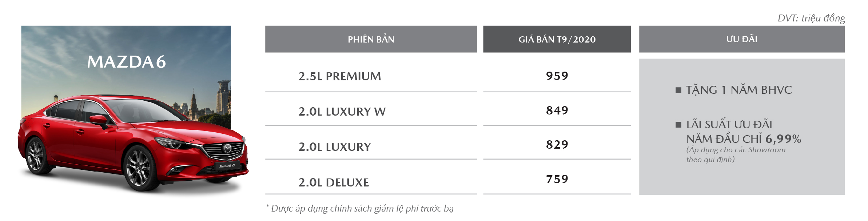Image resolution: width=868 pixels, height=221 pixels.
Task: Click the 959 price value
Action: (557, 76)
